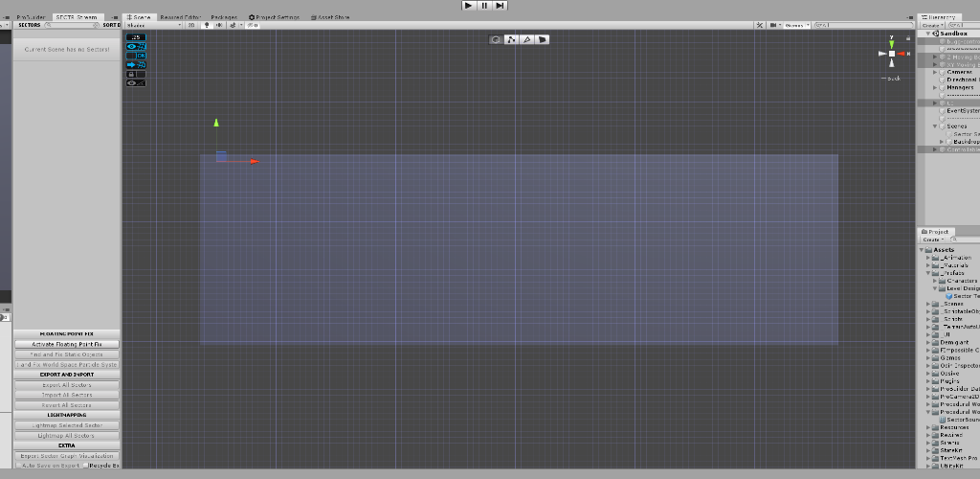Screen dimensions: 980x479
Task: Switch to the ProBuilder tab
Action: tap(31, 17)
